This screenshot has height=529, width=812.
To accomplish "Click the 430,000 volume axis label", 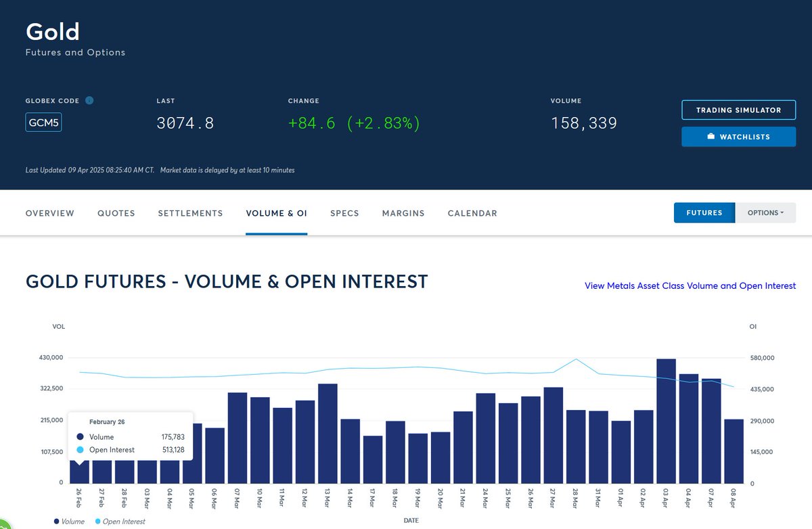I will [51, 357].
